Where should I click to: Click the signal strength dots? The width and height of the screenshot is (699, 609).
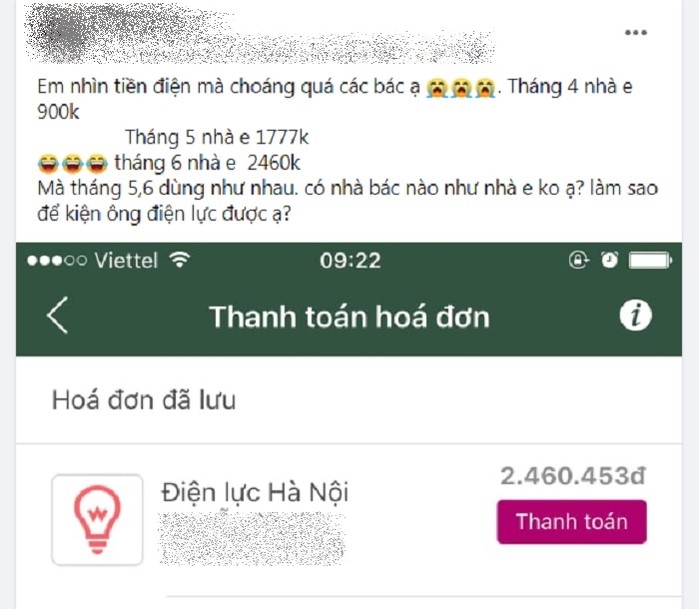pyautogui.click(x=57, y=260)
